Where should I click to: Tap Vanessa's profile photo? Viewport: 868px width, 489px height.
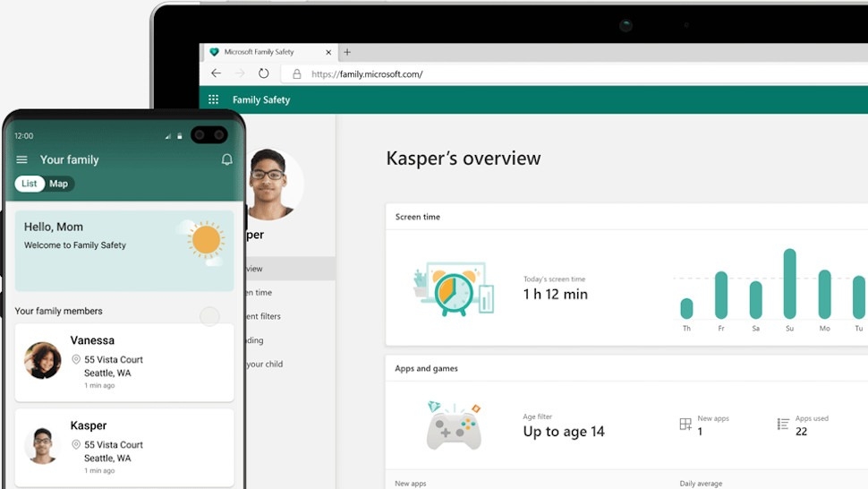(x=43, y=360)
